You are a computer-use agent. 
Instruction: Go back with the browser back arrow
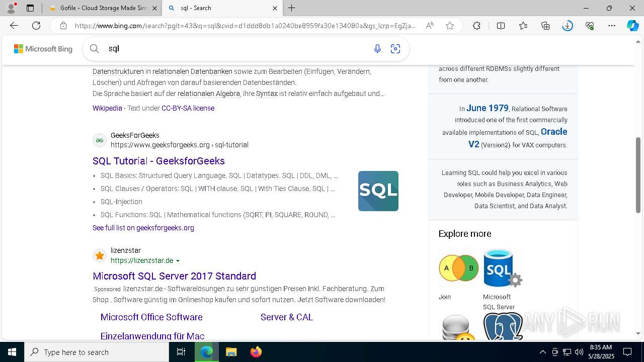[14, 26]
